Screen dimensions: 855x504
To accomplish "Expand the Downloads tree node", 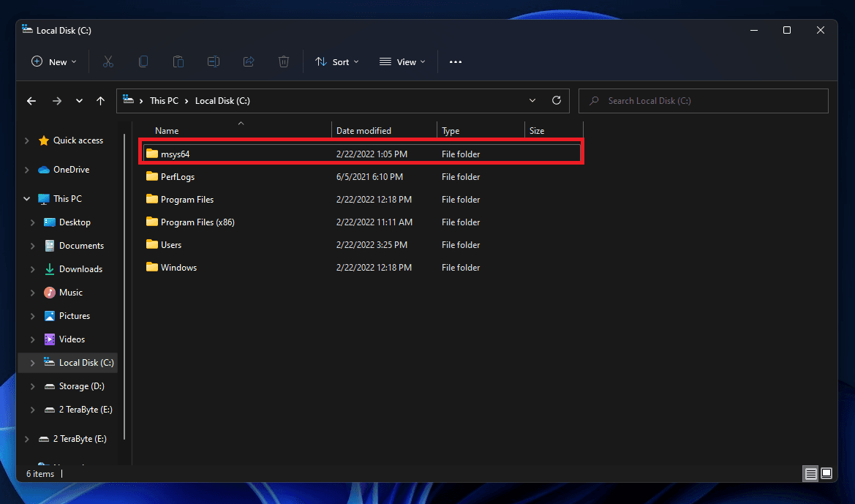I will click(x=32, y=269).
